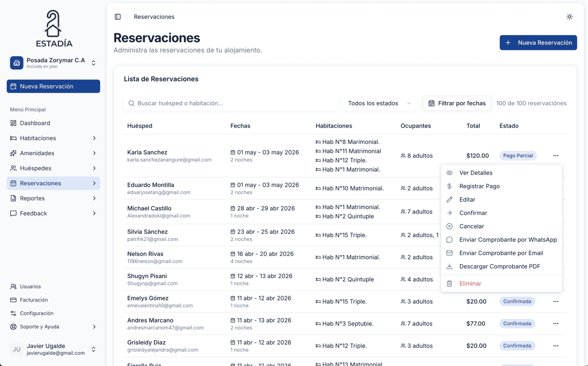588x366 pixels.
Task: Click the Reservaciones breadcrumb text
Action: pos(154,17)
